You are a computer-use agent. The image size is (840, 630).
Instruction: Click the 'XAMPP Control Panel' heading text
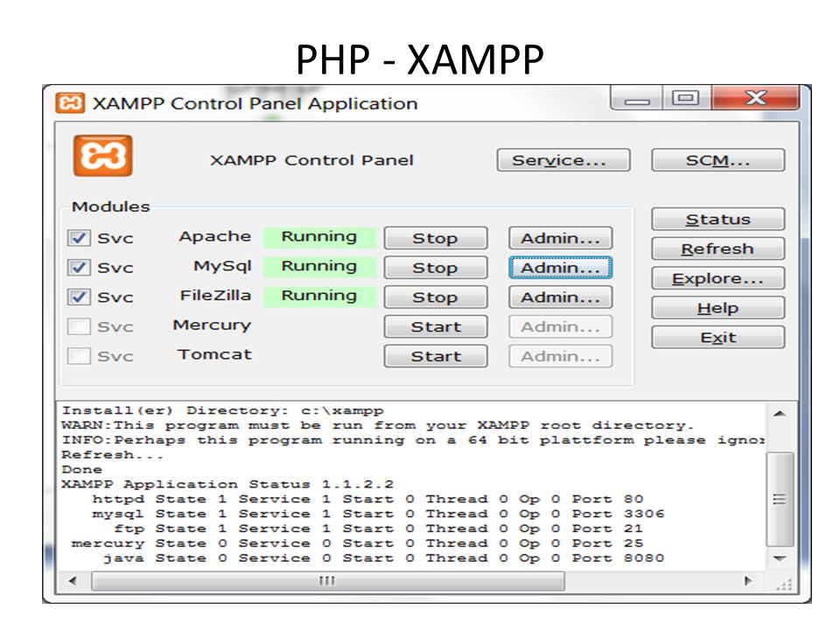pos(311,160)
